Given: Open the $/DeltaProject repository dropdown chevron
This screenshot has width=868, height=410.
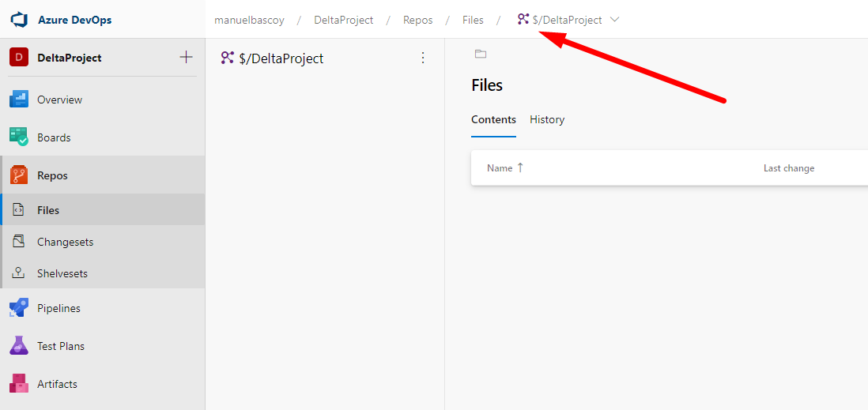Looking at the screenshot, I should [615, 20].
